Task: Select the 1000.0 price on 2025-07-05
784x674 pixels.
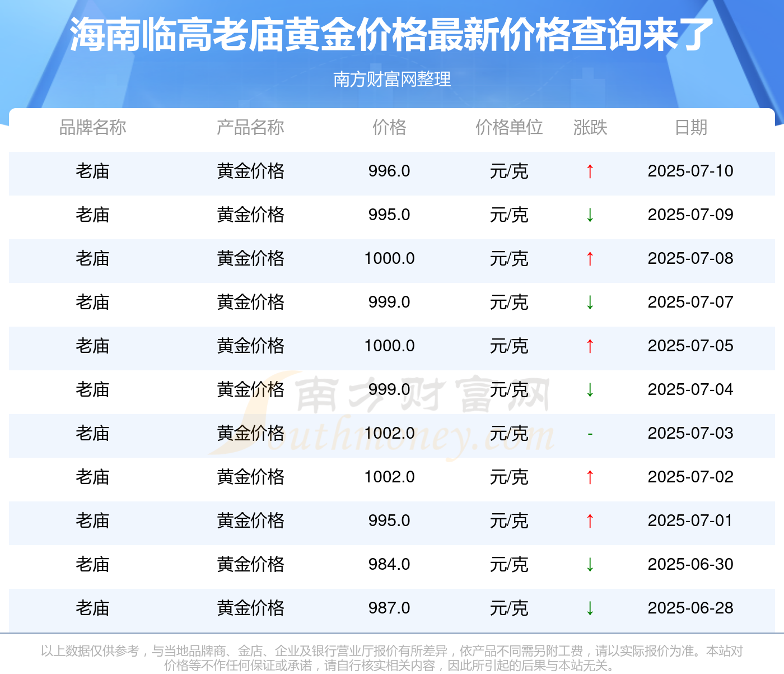Action: click(x=389, y=346)
